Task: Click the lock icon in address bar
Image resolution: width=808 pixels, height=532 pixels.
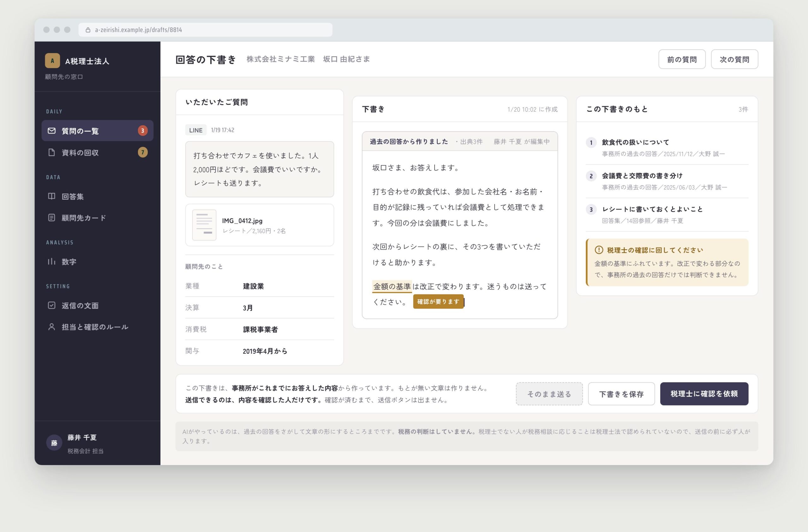Action: point(88,30)
